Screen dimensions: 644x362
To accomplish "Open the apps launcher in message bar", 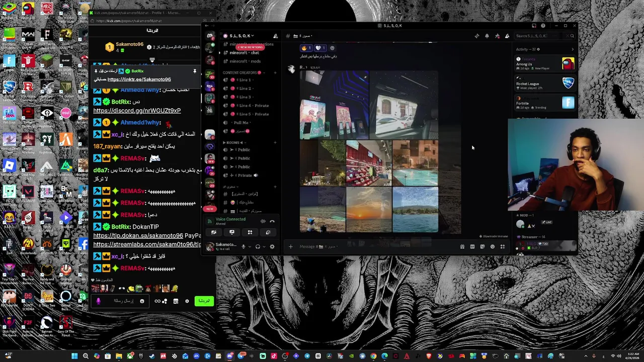I will [502, 246].
